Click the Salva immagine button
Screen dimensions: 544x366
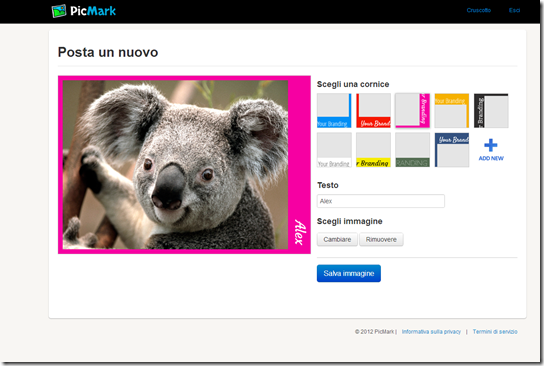(x=349, y=273)
